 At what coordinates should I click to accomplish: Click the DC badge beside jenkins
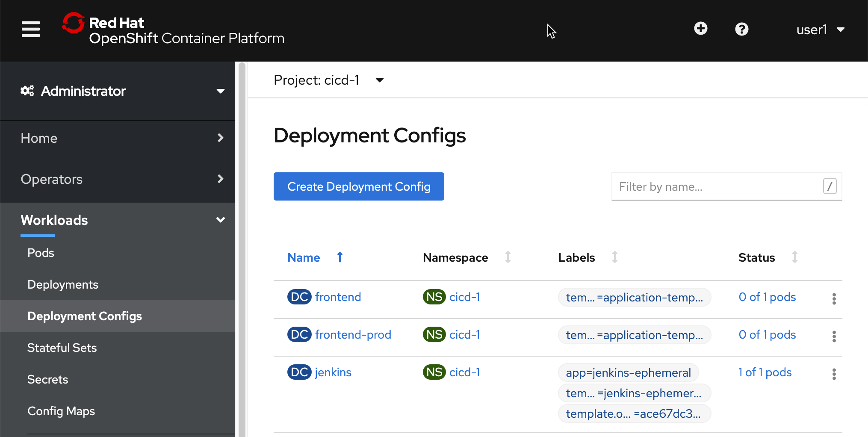[299, 372]
